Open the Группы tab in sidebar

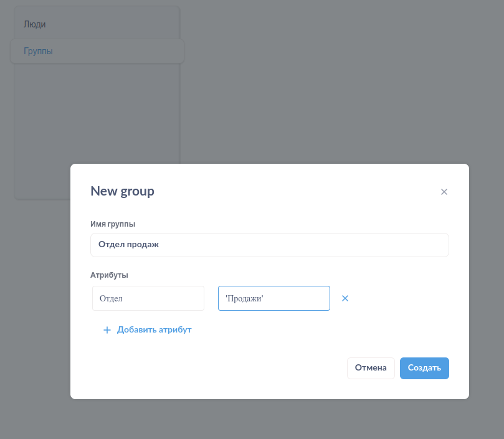[97, 51]
